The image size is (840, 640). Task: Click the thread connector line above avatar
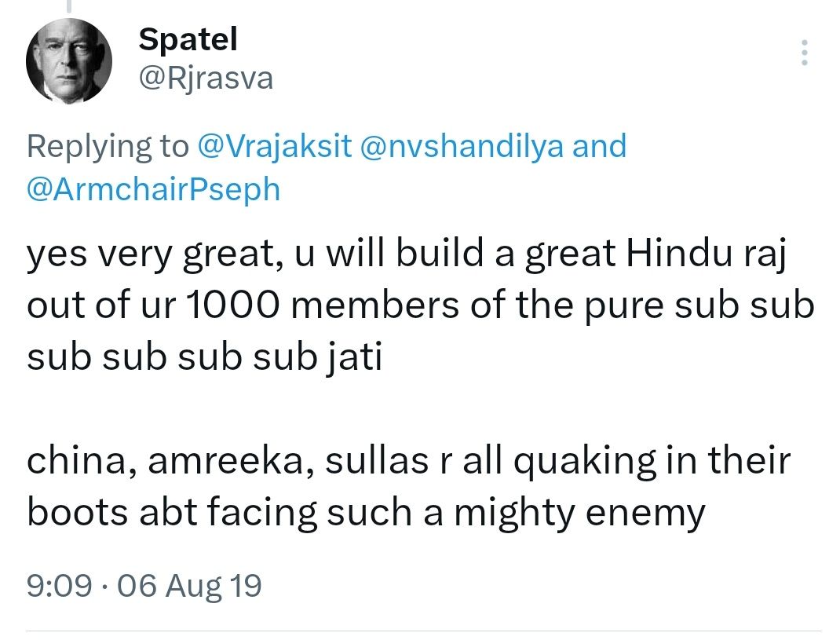click(x=68, y=6)
